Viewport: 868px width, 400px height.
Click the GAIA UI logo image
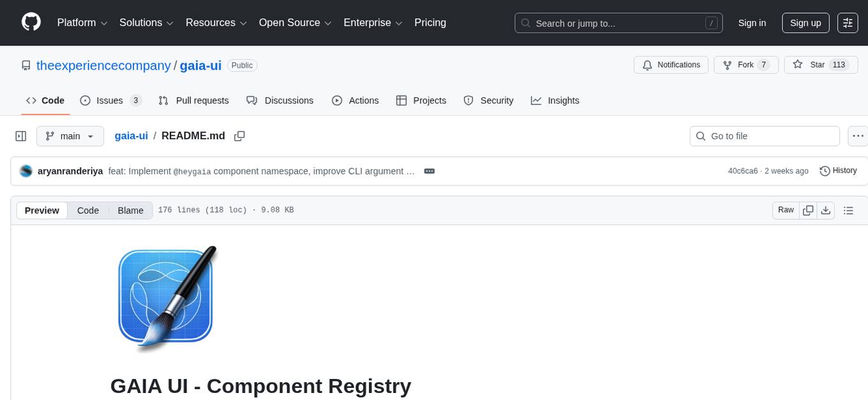click(x=165, y=297)
